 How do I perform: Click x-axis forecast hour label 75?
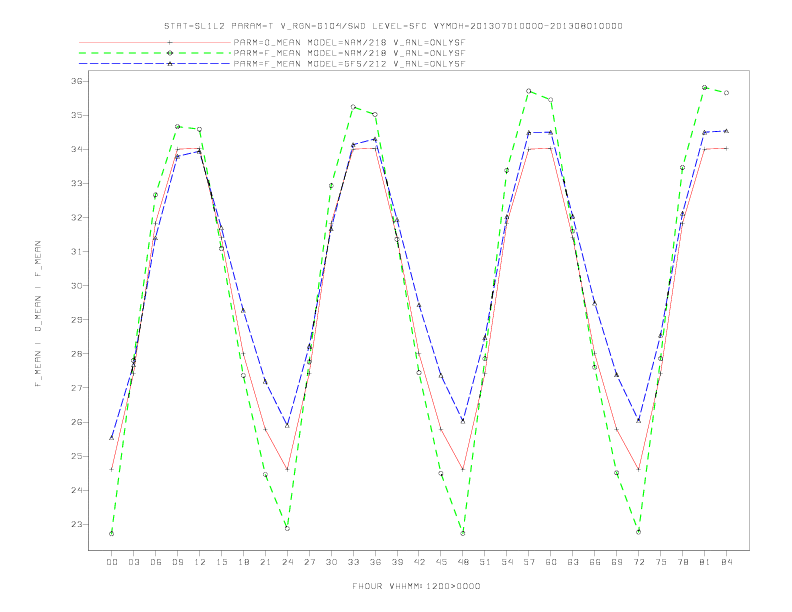[x=661, y=562]
